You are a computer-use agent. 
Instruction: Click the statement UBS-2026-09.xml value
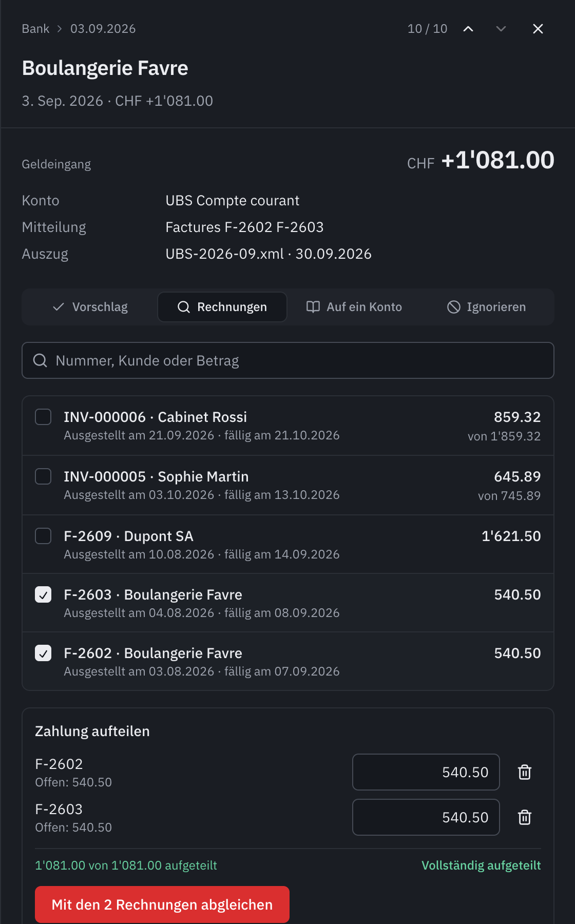[x=269, y=254]
